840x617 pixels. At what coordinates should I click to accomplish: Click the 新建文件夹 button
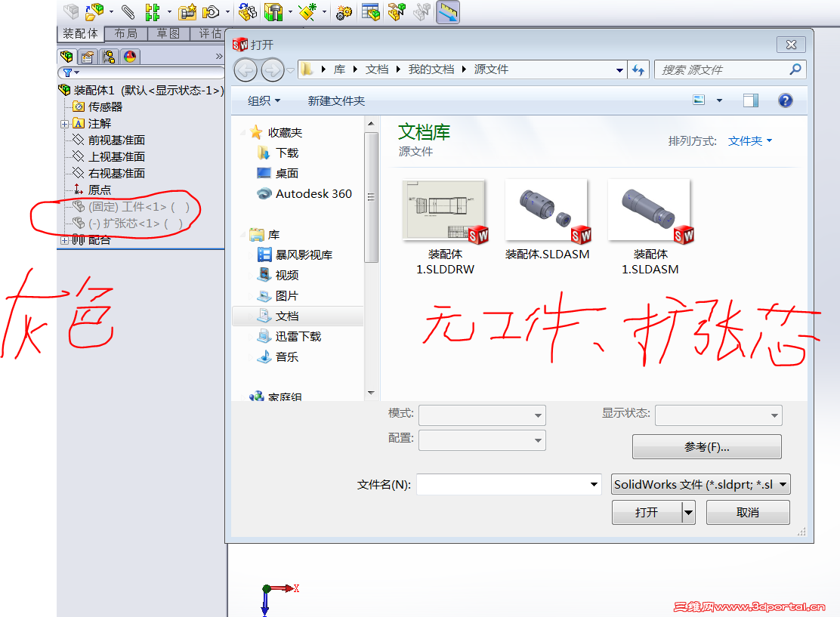pos(335,100)
